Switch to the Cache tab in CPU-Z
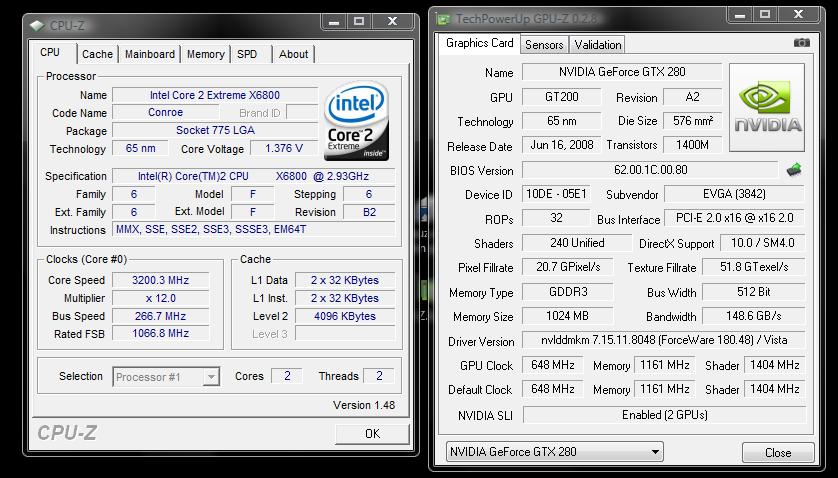 click(97, 54)
